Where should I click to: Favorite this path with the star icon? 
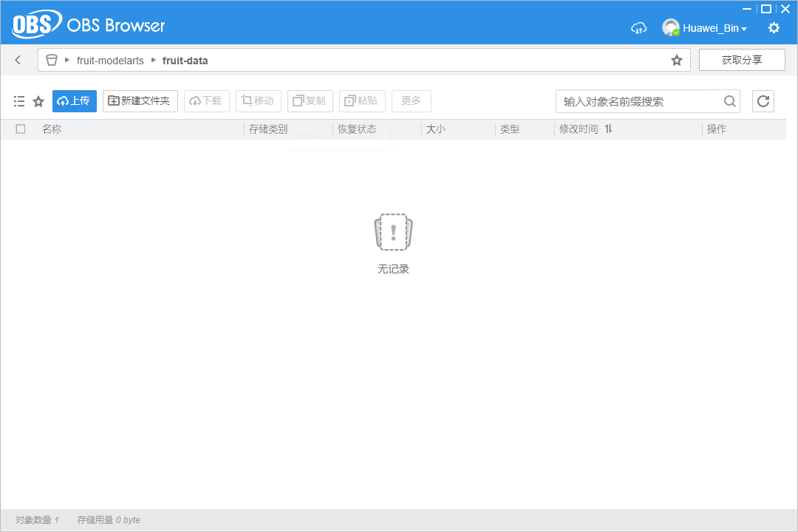(x=676, y=60)
